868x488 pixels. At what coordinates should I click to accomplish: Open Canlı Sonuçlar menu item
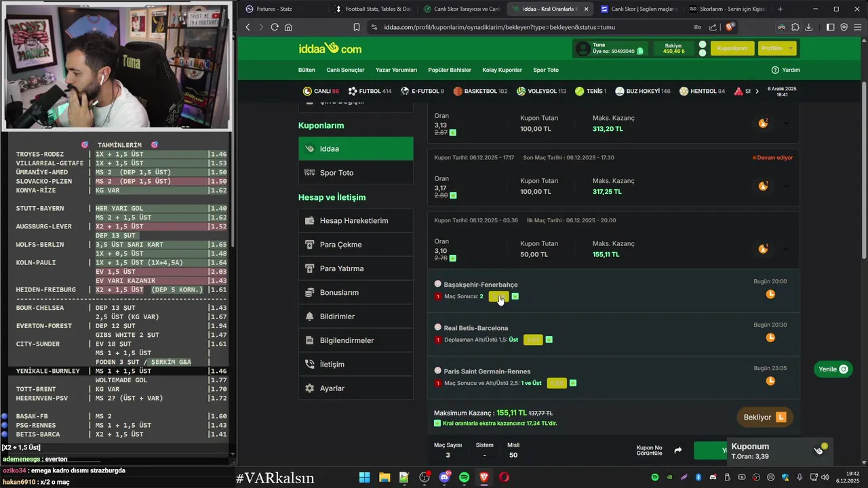[345, 70]
